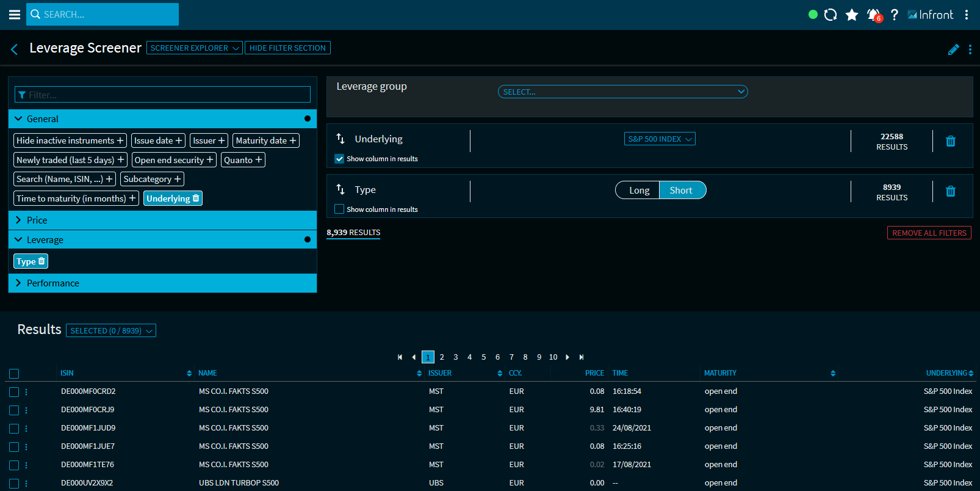Click the top search input field
The height and width of the screenshot is (491, 980).
click(103, 14)
